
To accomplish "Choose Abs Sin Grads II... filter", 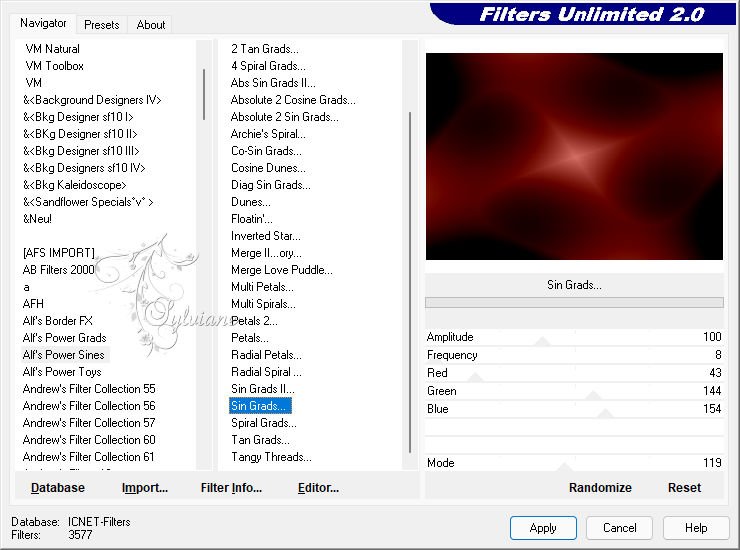I will click(x=273, y=83).
